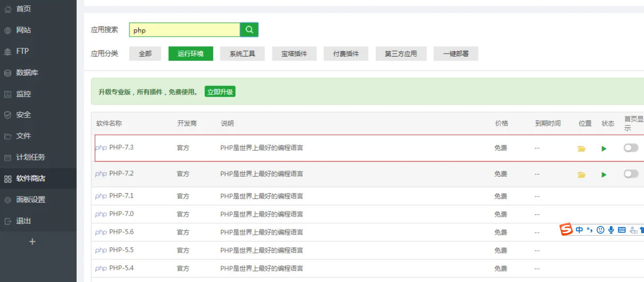This screenshot has width=644, height=282.
Task: Click the green search magnifier button
Action: pos(249,29)
